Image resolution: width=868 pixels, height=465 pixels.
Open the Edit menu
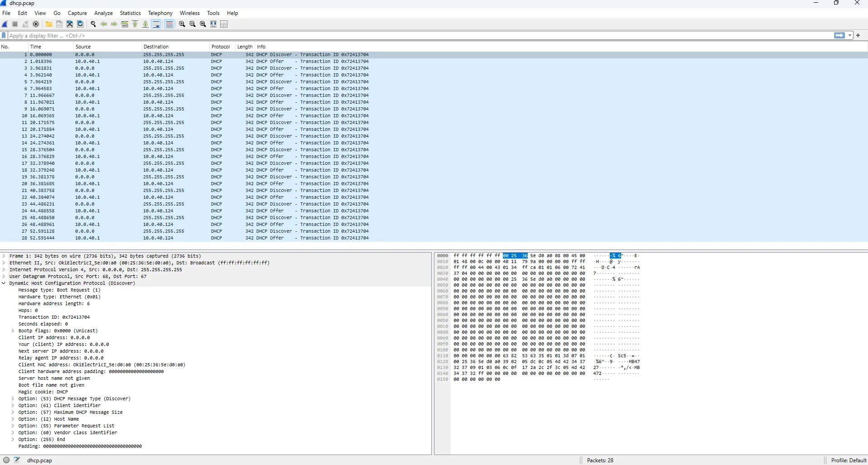click(x=23, y=13)
